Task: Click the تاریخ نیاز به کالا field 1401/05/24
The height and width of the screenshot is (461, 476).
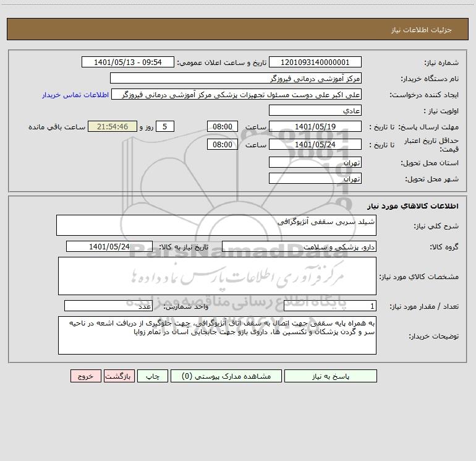Action: (x=109, y=246)
